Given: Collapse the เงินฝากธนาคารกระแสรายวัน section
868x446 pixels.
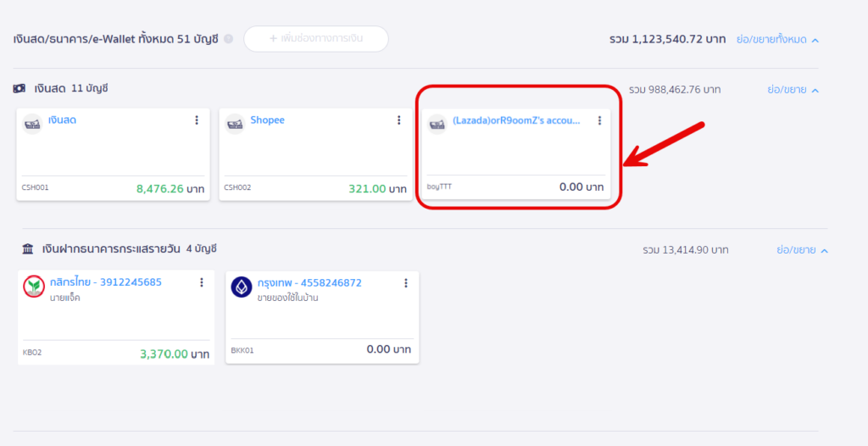Looking at the screenshot, I should [801, 250].
